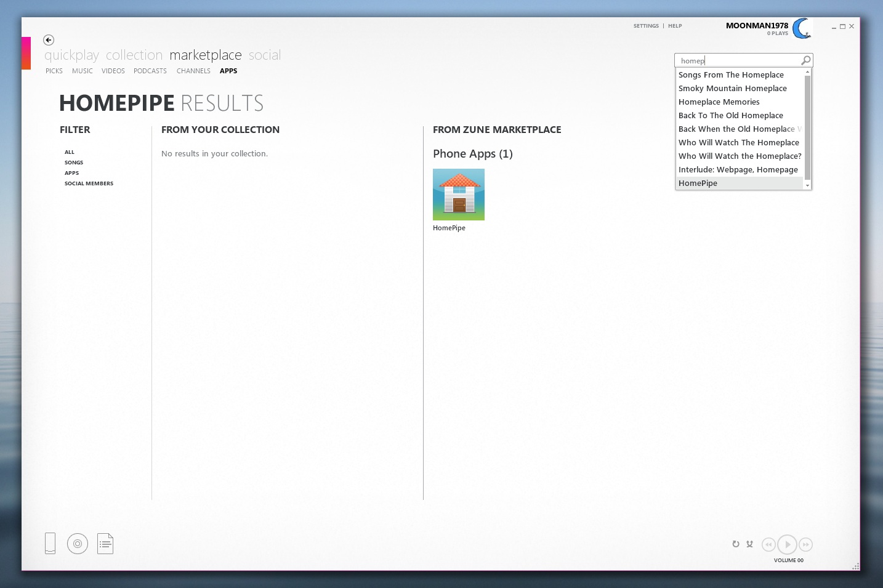Filter results by APPS

(72, 173)
